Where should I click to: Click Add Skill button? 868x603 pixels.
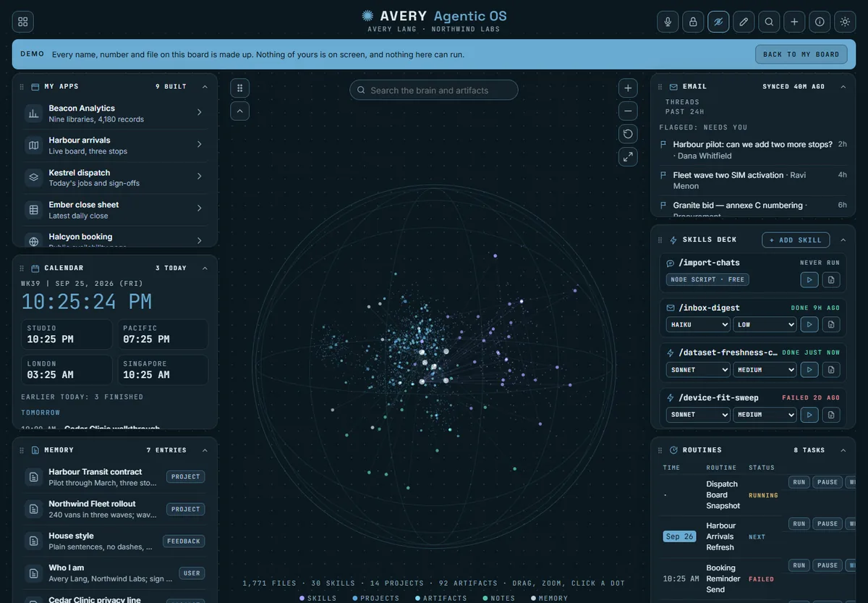[x=796, y=240]
